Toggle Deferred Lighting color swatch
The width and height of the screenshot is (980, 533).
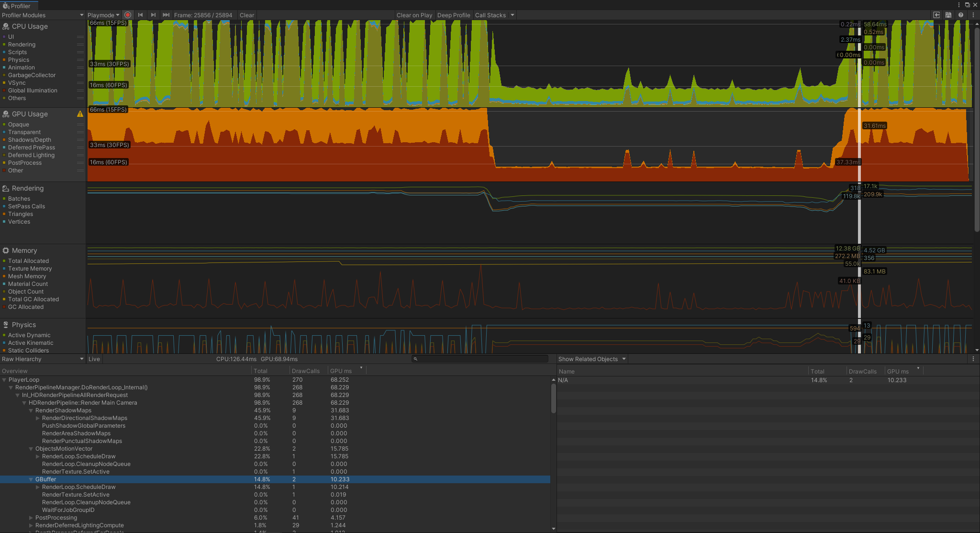[x=4, y=155]
